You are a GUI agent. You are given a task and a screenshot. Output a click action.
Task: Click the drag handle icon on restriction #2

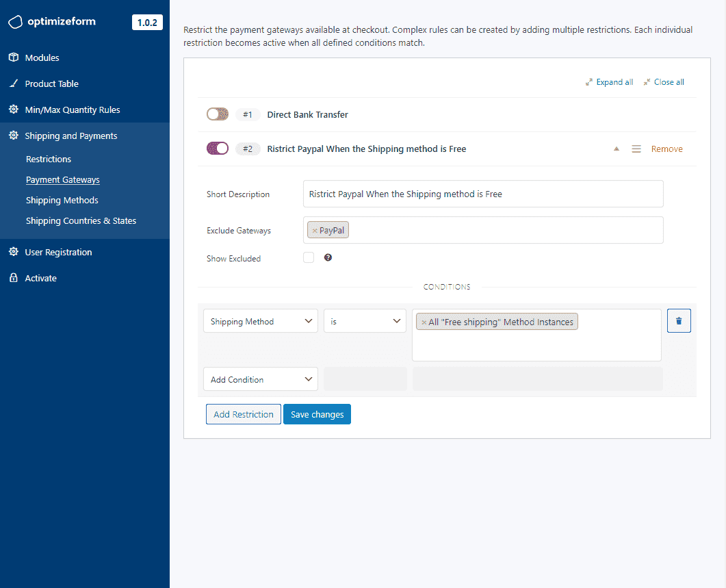point(636,149)
